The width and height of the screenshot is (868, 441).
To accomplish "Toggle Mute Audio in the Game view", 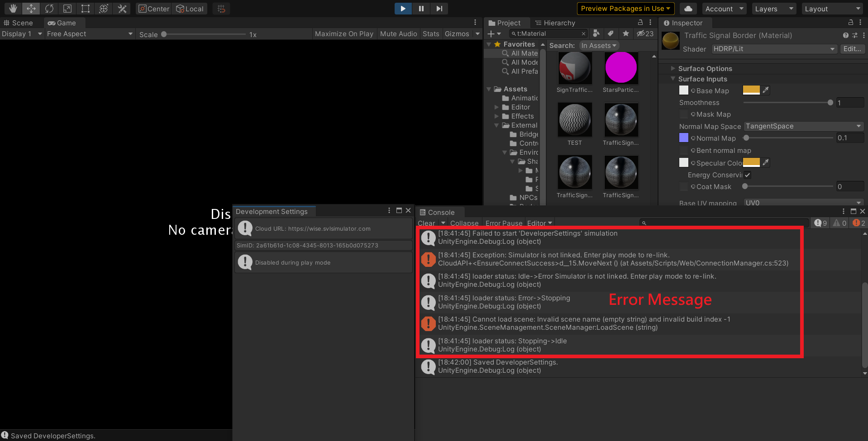I will point(398,33).
